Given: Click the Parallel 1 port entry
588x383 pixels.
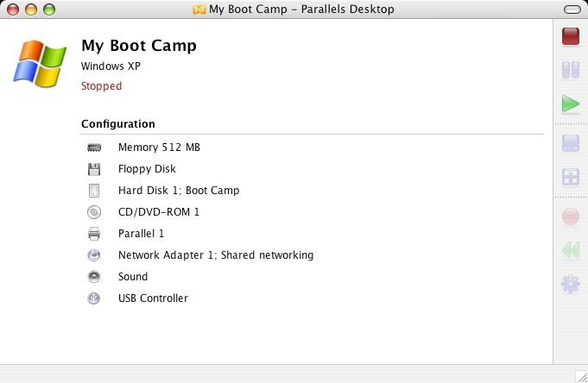Looking at the screenshot, I should tap(141, 234).
